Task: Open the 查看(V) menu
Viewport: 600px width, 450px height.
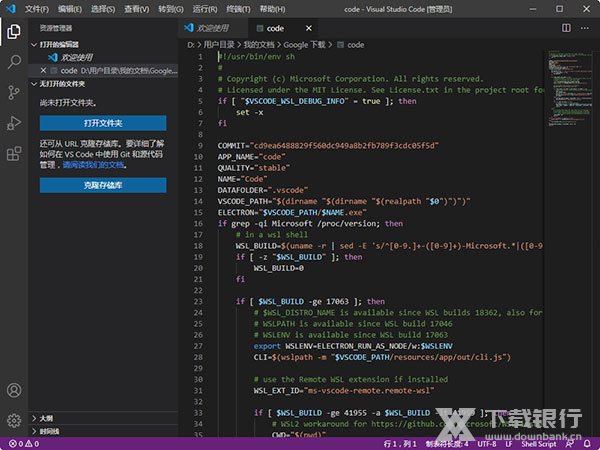Action: pyautogui.click(x=137, y=9)
